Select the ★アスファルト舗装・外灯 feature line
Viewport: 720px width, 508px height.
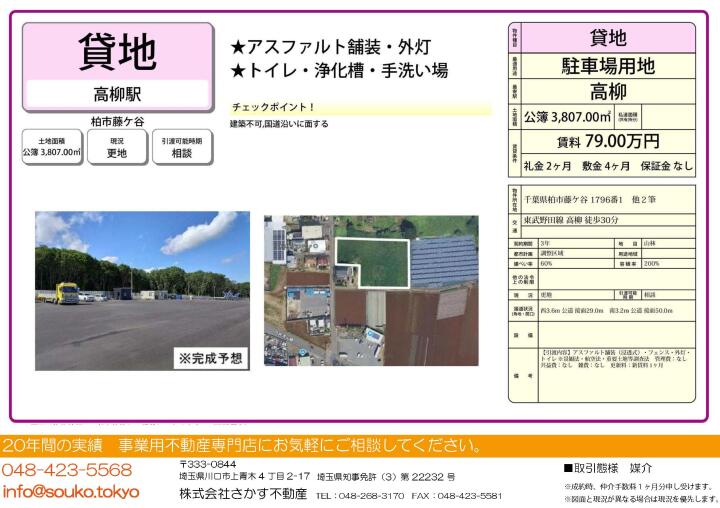pyautogui.click(x=330, y=47)
